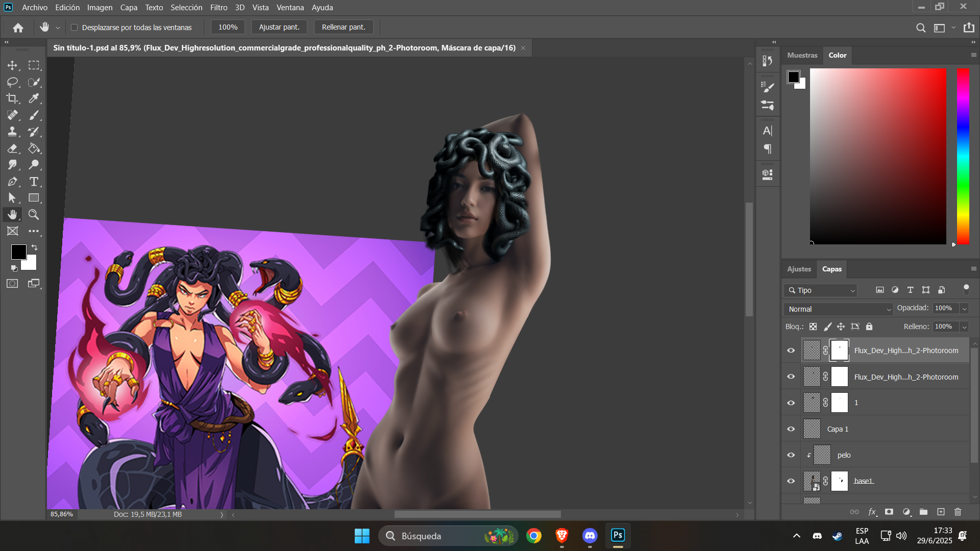Toggle lock all layer attributes
The width and height of the screenshot is (980, 551).
click(869, 327)
